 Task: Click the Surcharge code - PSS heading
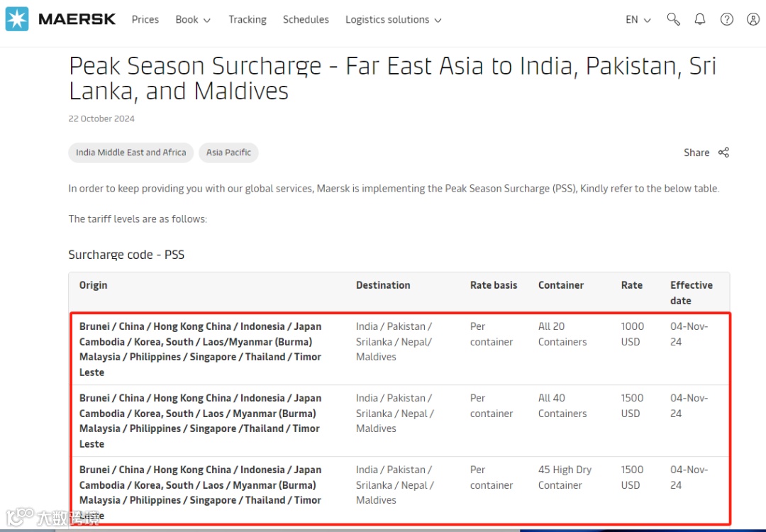coord(126,255)
